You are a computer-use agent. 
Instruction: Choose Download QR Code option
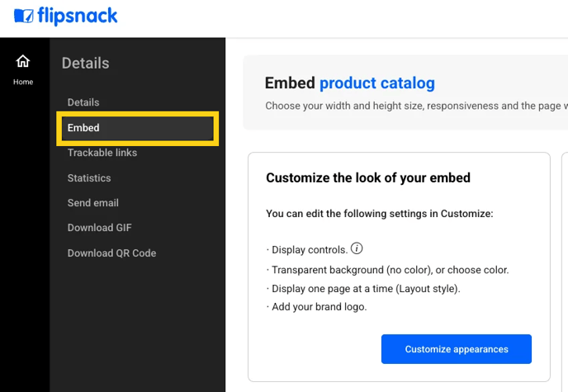tap(112, 253)
